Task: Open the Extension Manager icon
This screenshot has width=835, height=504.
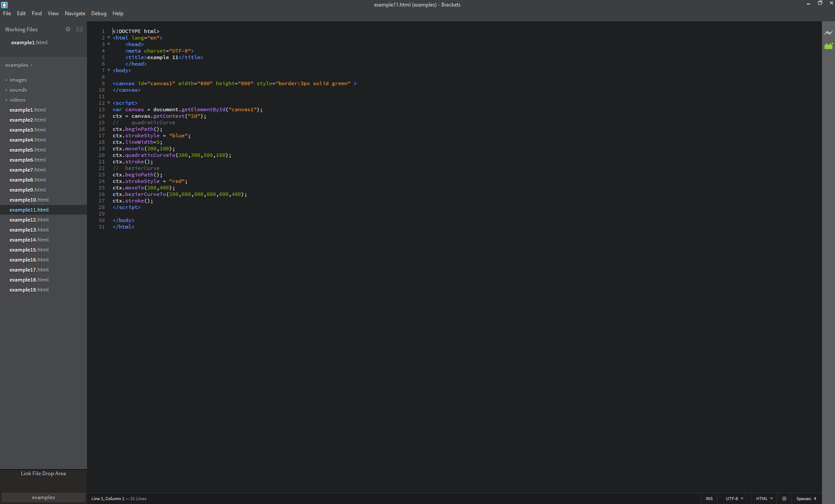Action: click(829, 46)
